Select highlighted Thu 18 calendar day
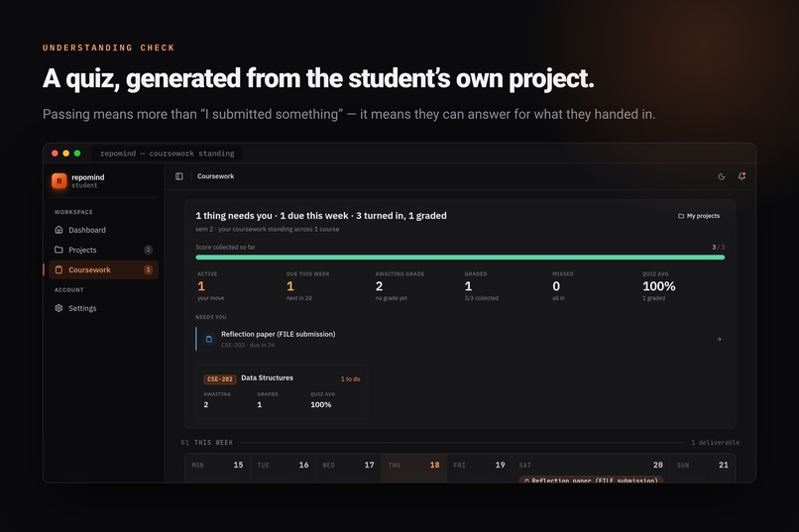The image size is (799, 532). [413, 468]
